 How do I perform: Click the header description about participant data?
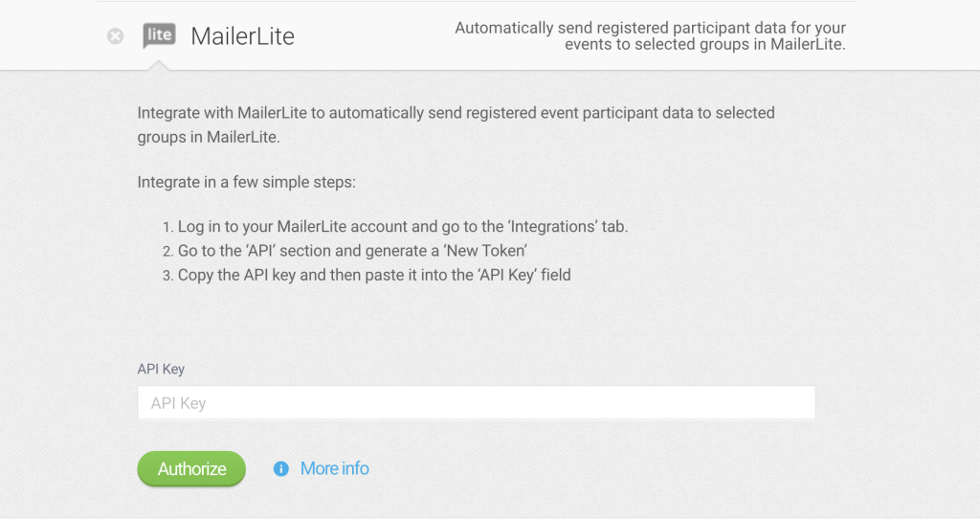click(650, 36)
